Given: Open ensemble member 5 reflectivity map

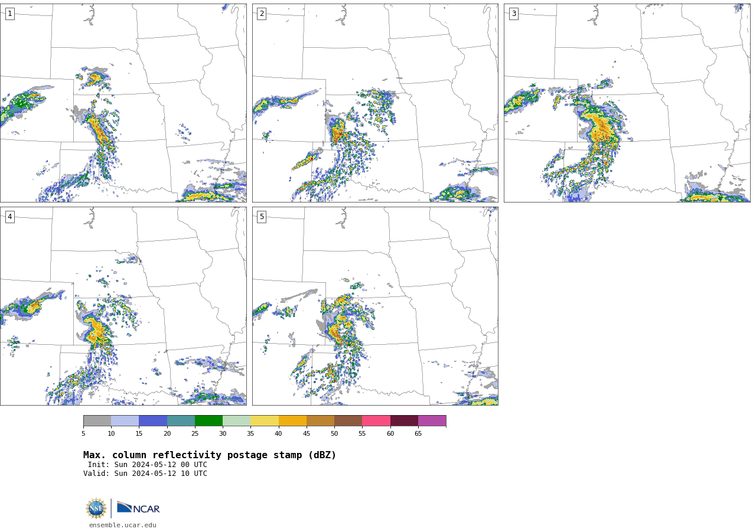Looking at the screenshot, I should [x=375, y=306].
